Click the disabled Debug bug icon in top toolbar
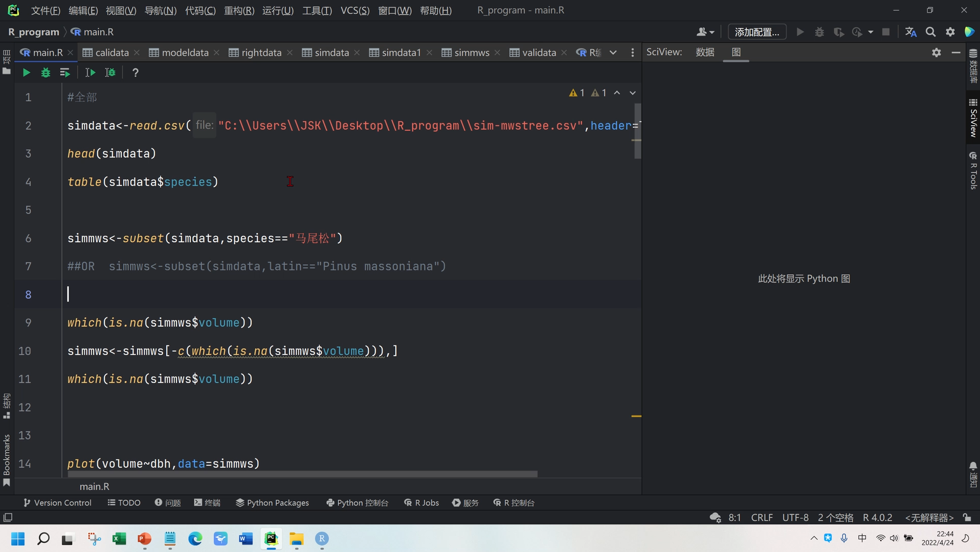The image size is (980, 552). click(819, 32)
